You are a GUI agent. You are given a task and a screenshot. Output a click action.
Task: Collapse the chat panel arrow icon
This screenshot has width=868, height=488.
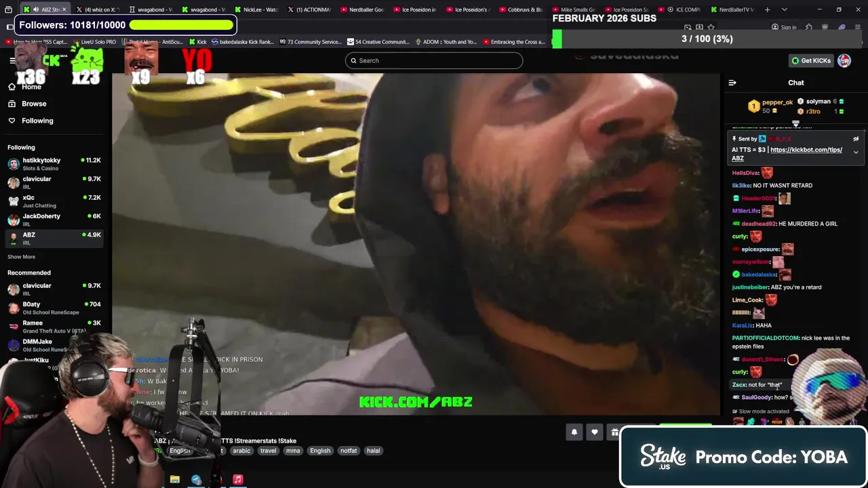point(732,83)
